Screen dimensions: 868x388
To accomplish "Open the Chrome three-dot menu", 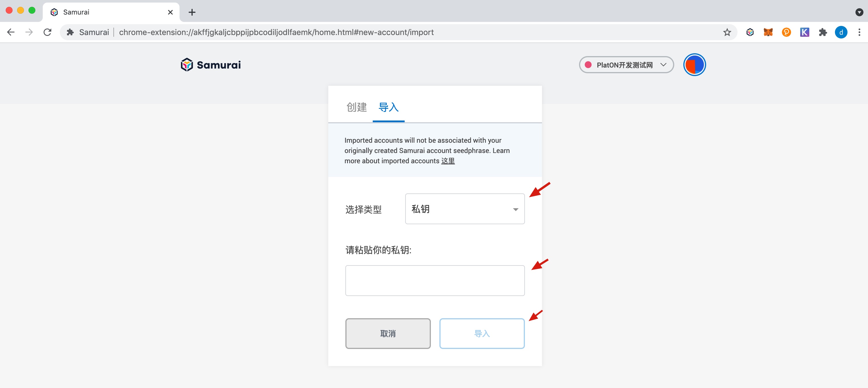I will [x=859, y=32].
